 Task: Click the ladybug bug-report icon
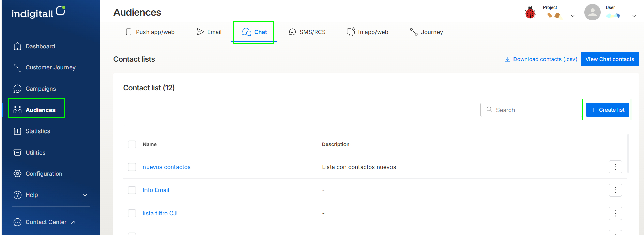tap(530, 13)
